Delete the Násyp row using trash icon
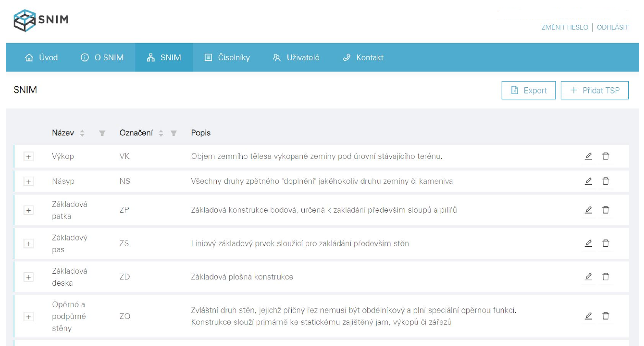This screenshot has height=346, width=644. tap(606, 181)
